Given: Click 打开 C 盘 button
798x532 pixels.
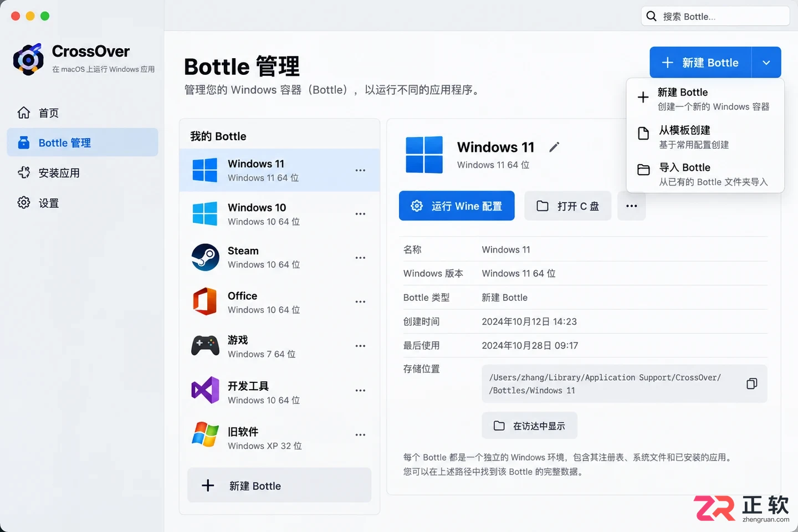Looking at the screenshot, I should tap(567, 206).
